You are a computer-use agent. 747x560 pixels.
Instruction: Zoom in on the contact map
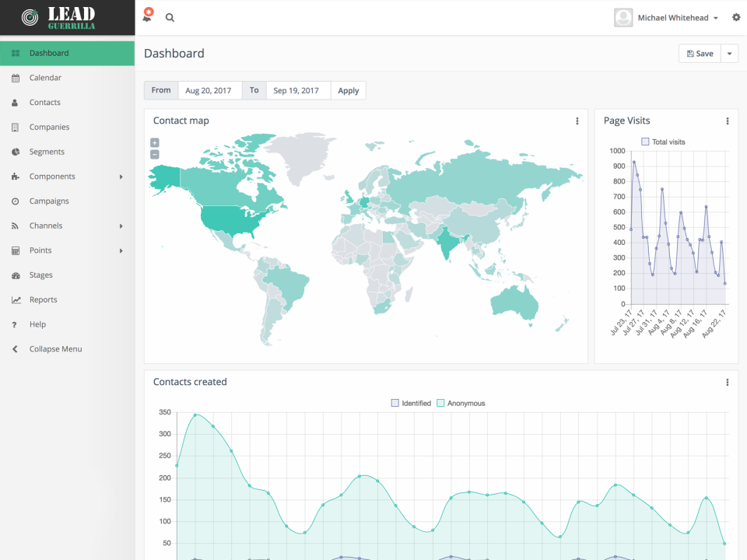[x=154, y=142]
